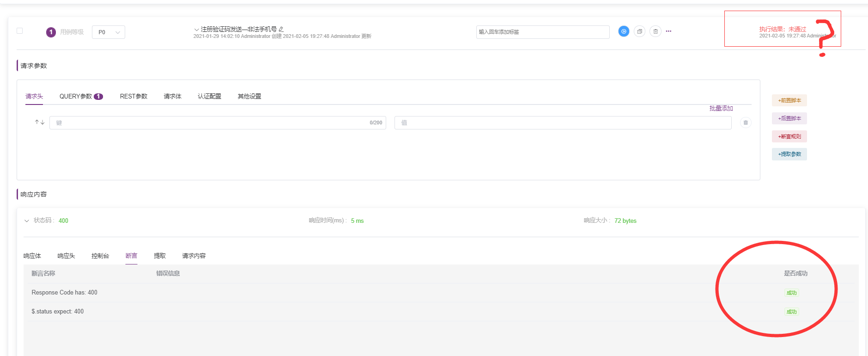Focus the header 键 key input field
This screenshot has width=868, height=356.
tap(218, 123)
